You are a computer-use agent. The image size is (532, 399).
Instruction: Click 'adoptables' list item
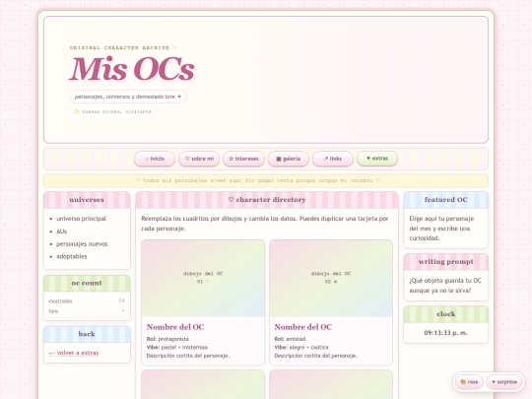pyautogui.click(x=72, y=256)
